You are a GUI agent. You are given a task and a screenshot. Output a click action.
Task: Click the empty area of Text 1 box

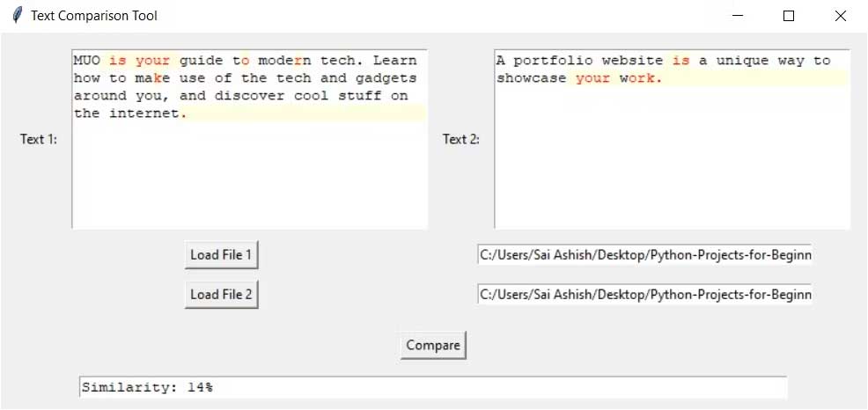point(249,176)
